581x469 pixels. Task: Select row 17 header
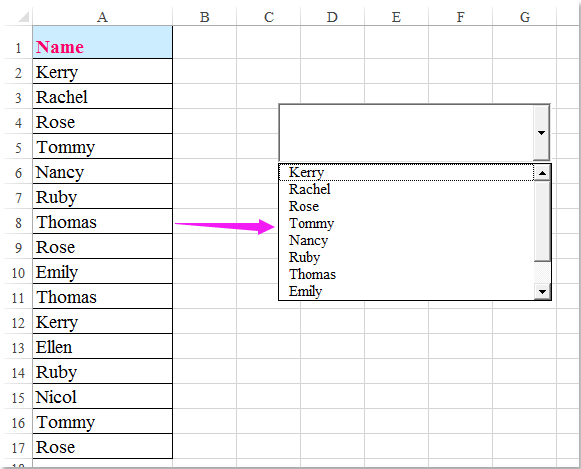(x=18, y=448)
